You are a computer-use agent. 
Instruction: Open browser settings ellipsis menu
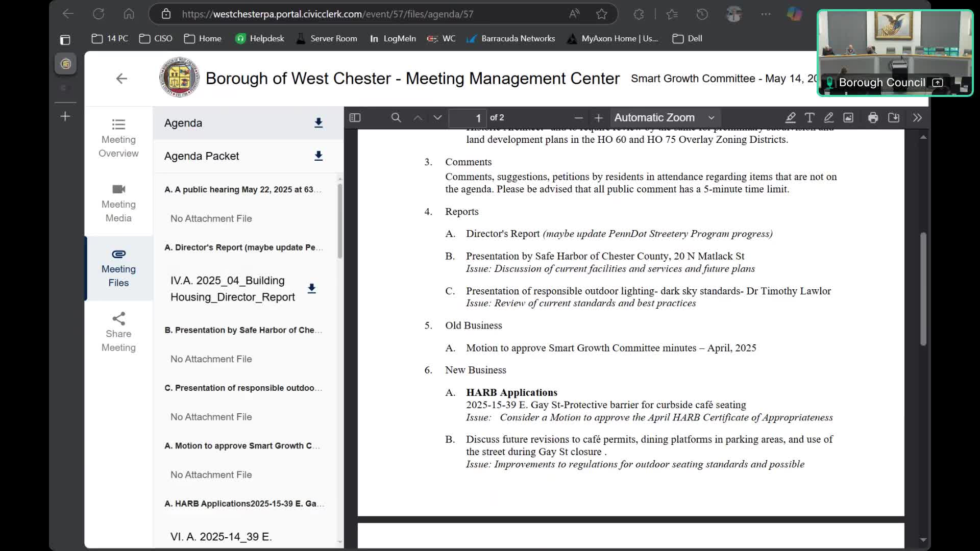click(x=766, y=14)
